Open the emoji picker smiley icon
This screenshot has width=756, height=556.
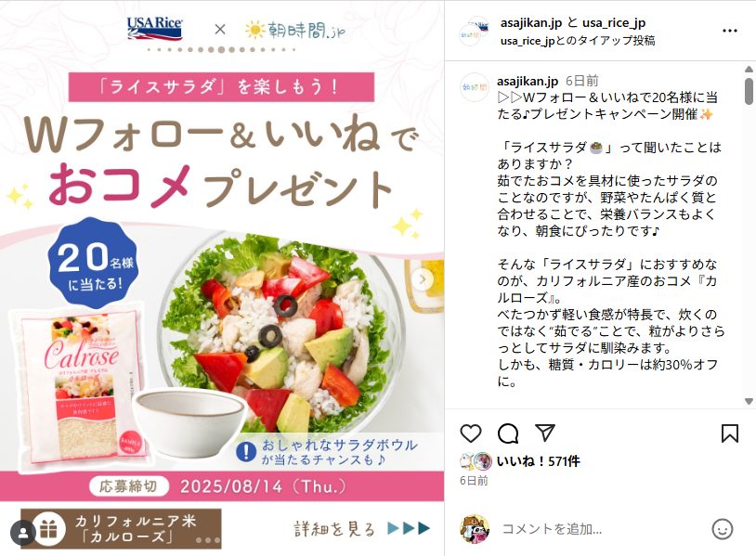coord(723,529)
